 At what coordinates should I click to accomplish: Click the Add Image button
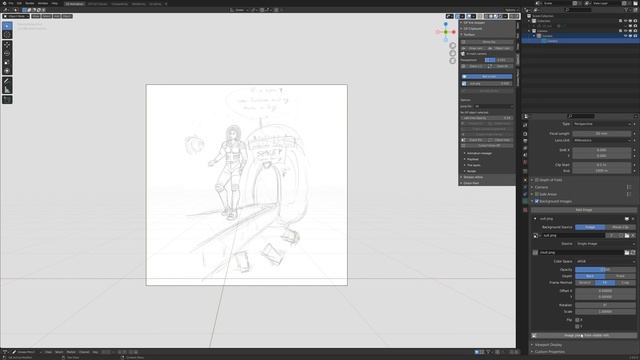(x=584, y=210)
